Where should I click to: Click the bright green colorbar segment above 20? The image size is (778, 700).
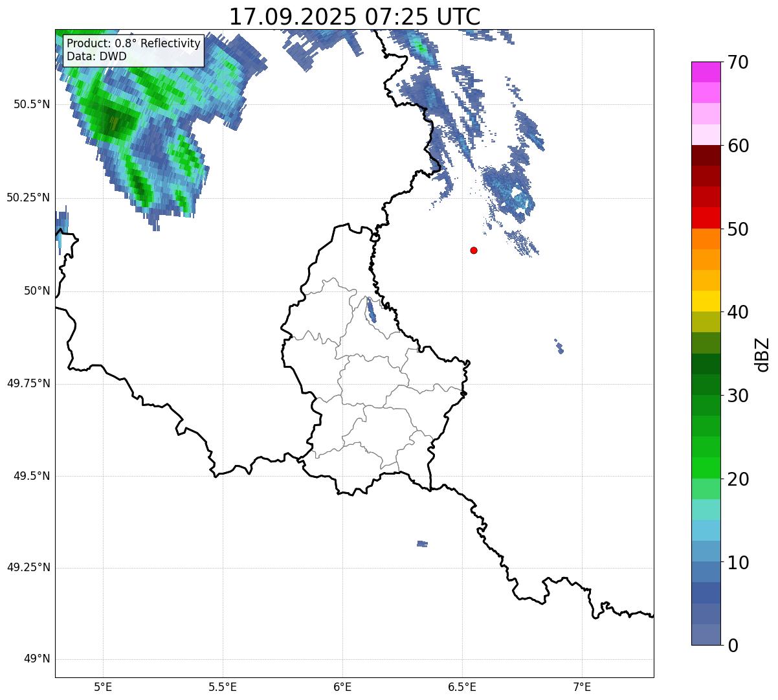pyautogui.click(x=706, y=468)
